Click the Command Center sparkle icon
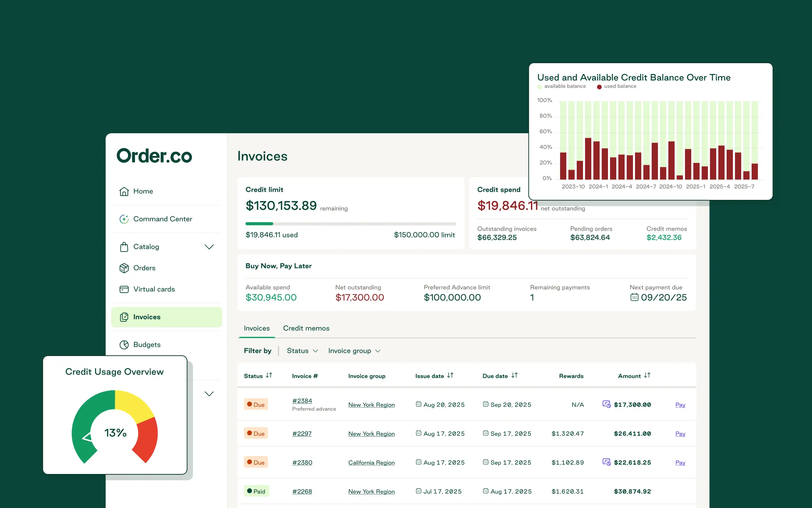This screenshot has width=812, height=508. click(124, 219)
